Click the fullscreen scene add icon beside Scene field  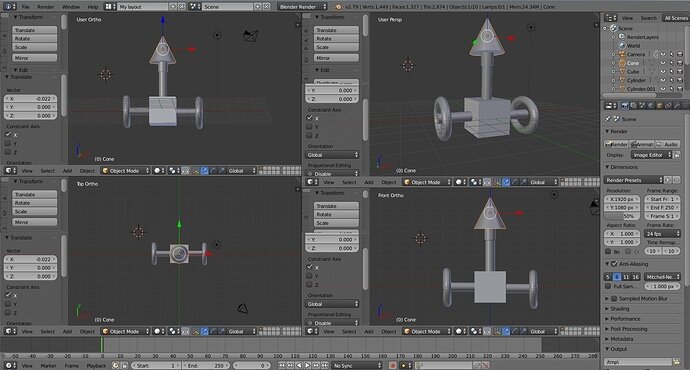click(x=258, y=7)
